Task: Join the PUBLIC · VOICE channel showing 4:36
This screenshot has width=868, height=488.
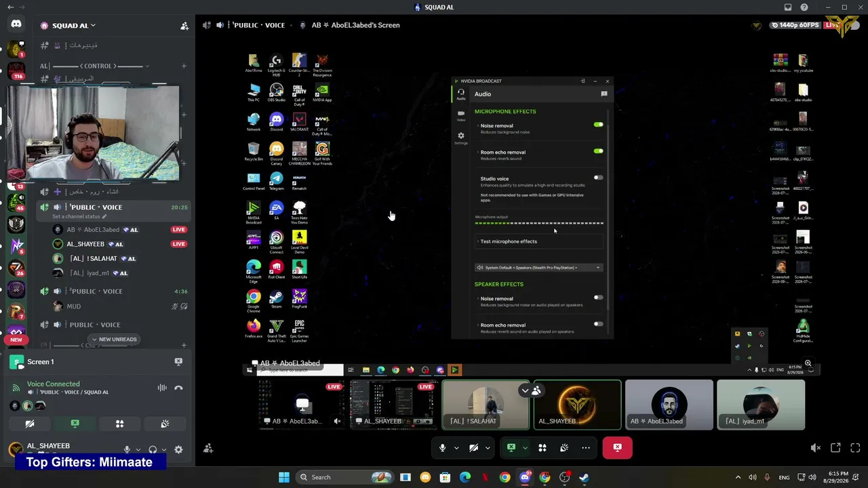Action: tap(114, 291)
